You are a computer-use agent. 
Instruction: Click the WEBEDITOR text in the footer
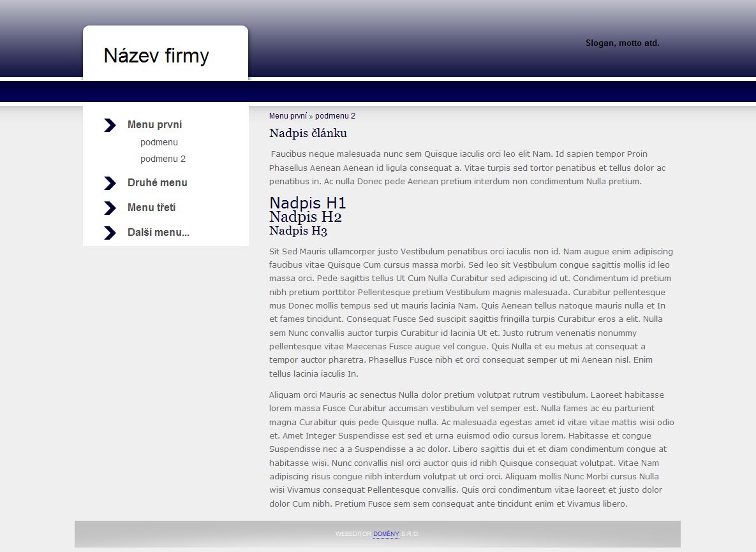pos(353,534)
